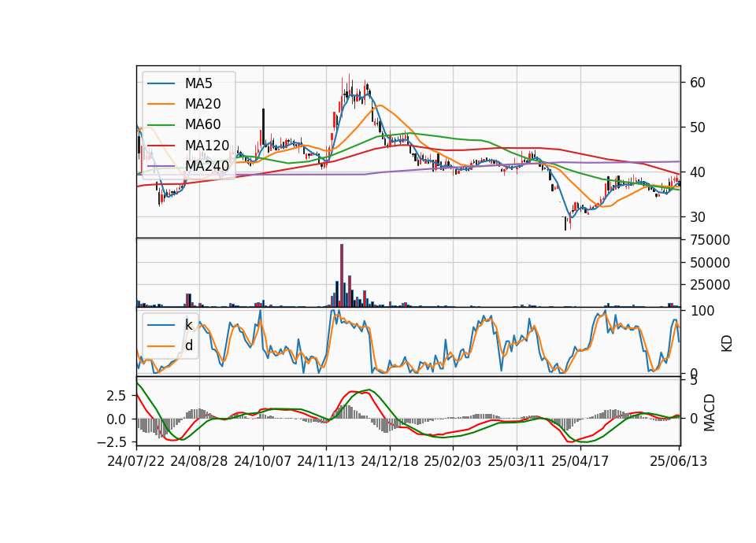
Task: Click the k legend label in KD panel
Action: tap(188, 325)
